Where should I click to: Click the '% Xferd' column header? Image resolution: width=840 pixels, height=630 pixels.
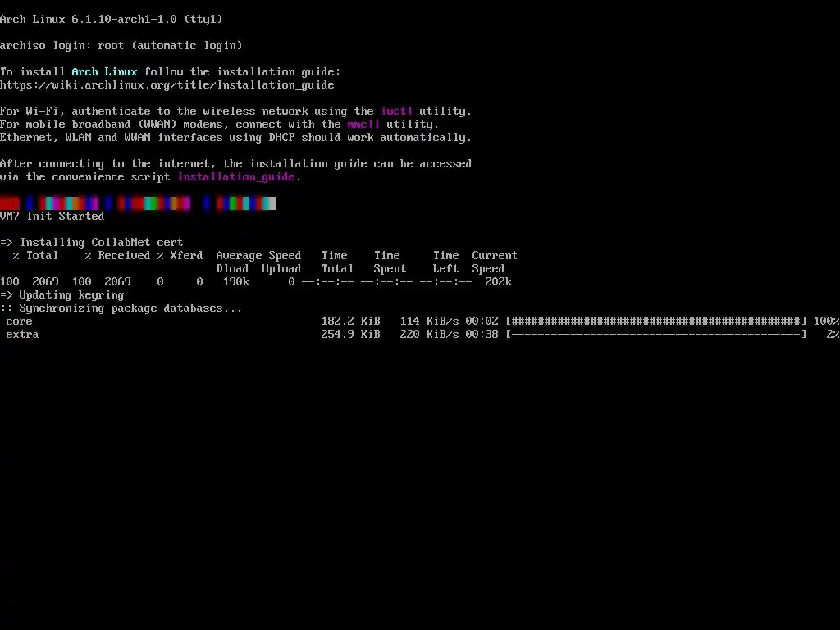[x=180, y=256]
